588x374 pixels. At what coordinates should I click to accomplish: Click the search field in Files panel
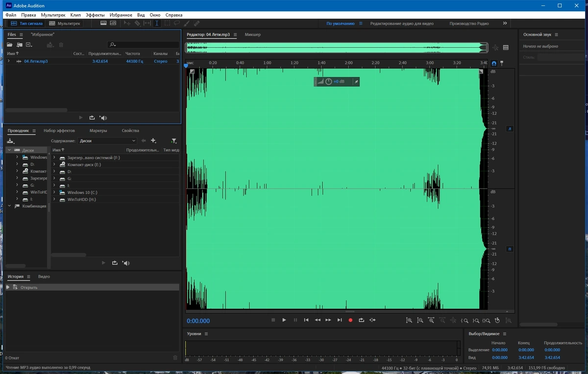click(x=143, y=45)
